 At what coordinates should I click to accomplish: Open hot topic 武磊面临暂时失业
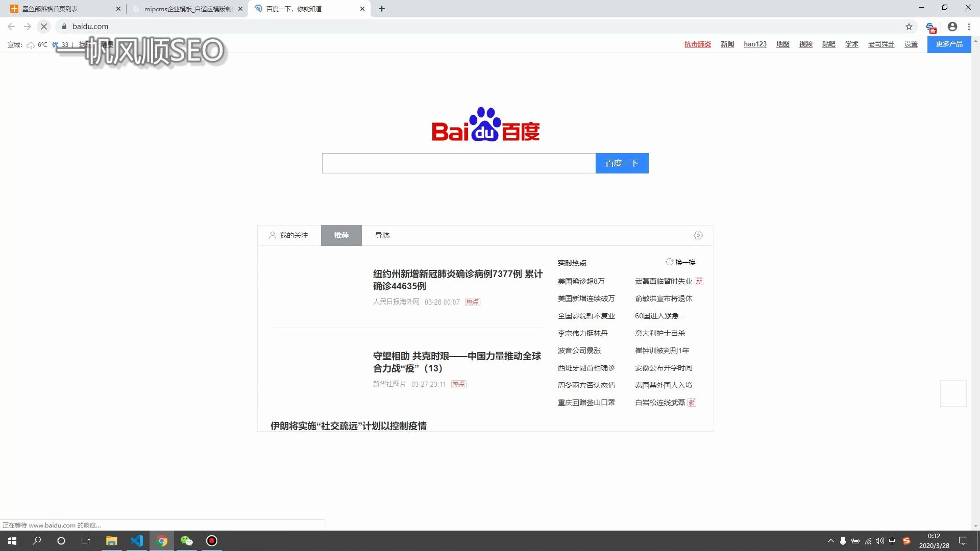coord(664,281)
